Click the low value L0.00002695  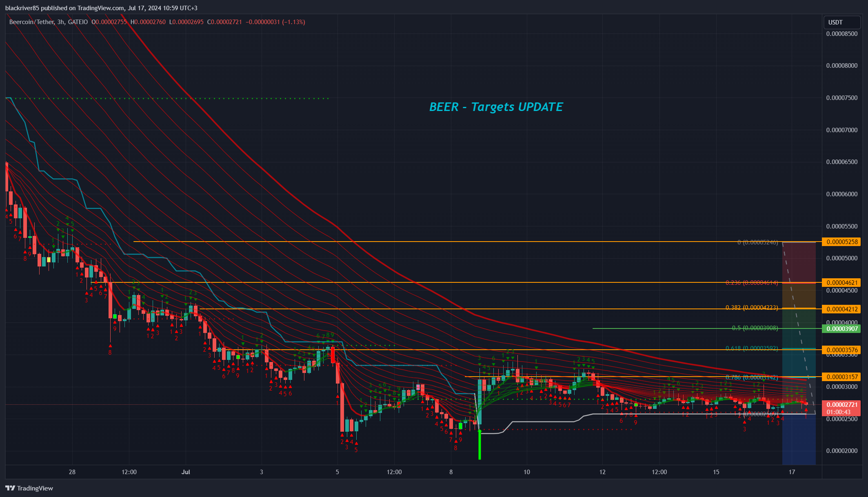pos(186,22)
